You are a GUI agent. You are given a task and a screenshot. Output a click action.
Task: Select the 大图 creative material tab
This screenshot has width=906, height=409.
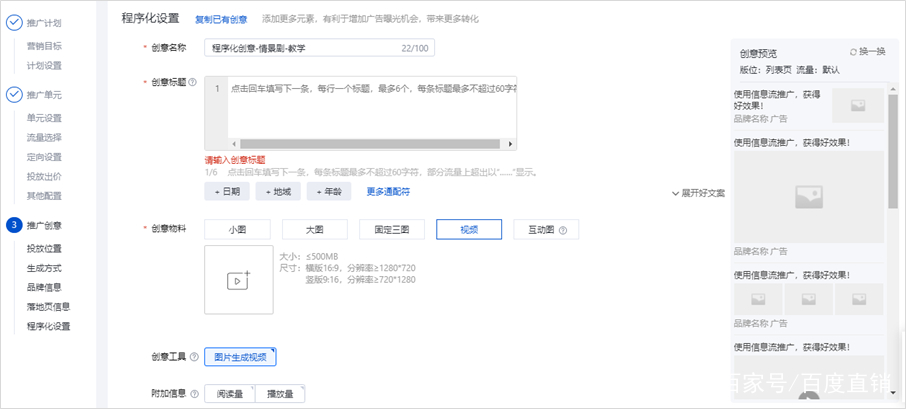coord(314,230)
